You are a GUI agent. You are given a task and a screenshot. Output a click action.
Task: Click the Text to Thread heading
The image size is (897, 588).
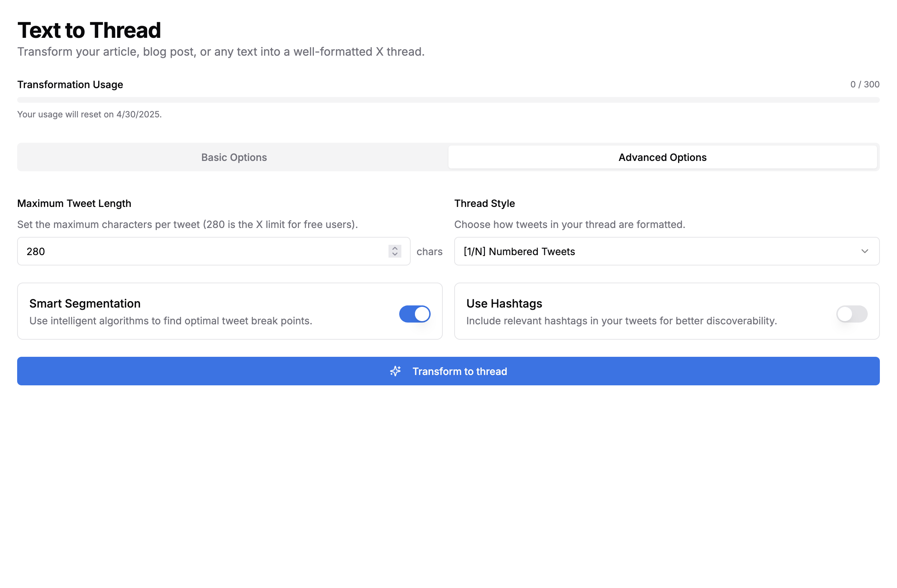(x=89, y=30)
